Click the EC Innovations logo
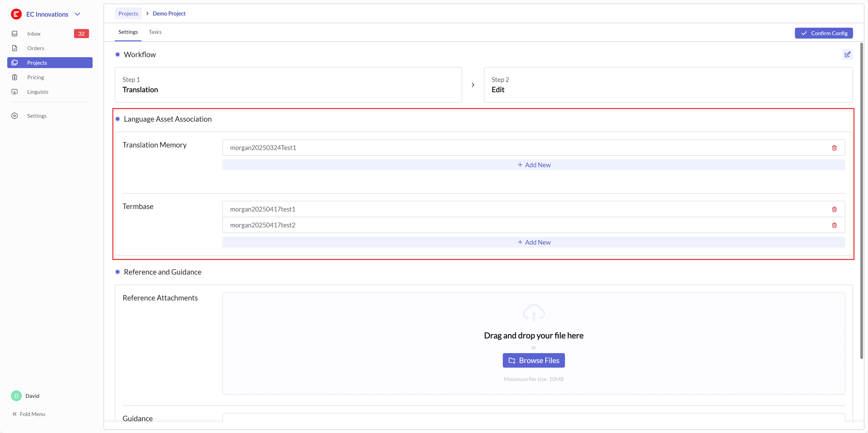 point(16,14)
